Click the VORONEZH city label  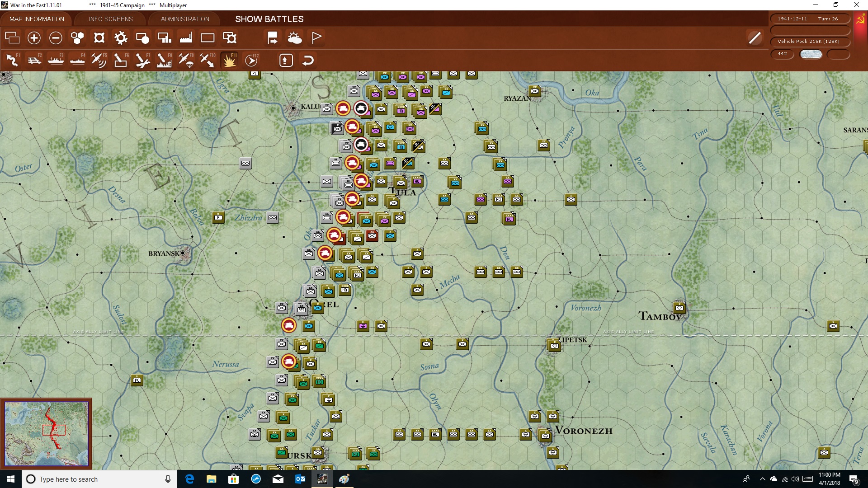tap(584, 431)
